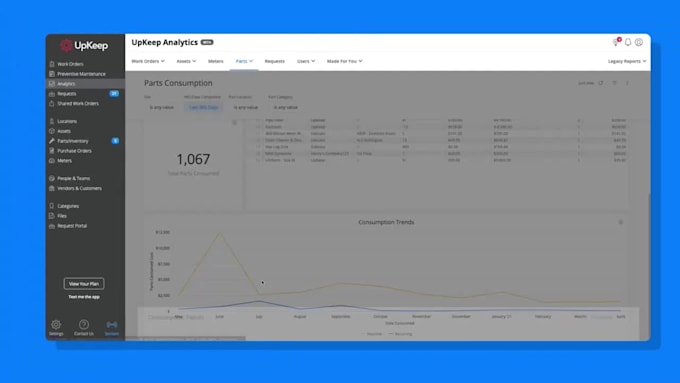
Task: Expand the Users analytics dropdown
Action: click(x=306, y=61)
